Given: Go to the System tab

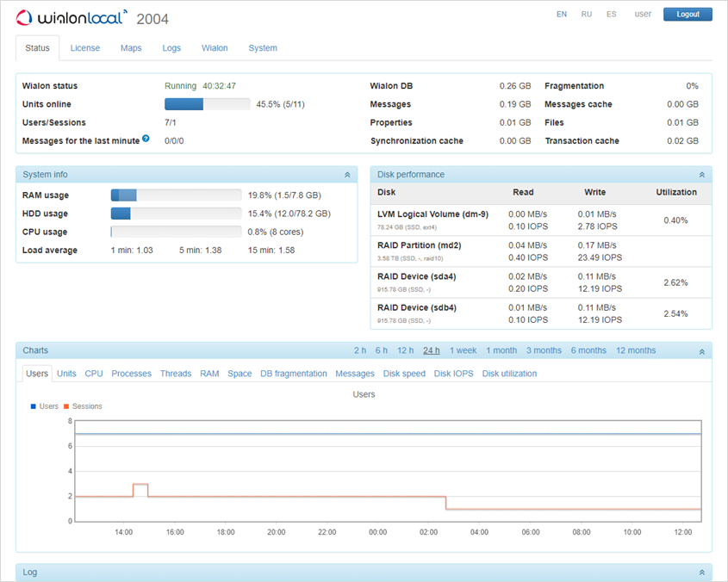Looking at the screenshot, I should [263, 48].
